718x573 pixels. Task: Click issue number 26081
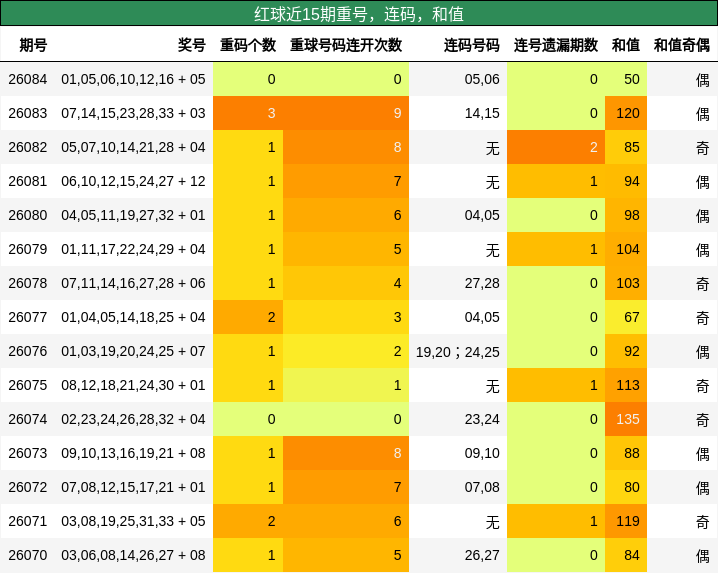[x=27, y=181]
